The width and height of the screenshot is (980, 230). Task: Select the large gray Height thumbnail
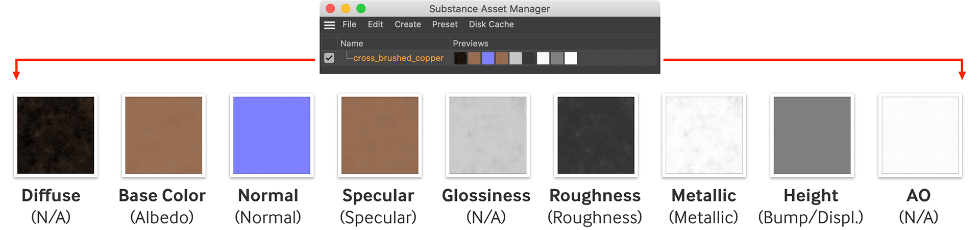coord(812,135)
